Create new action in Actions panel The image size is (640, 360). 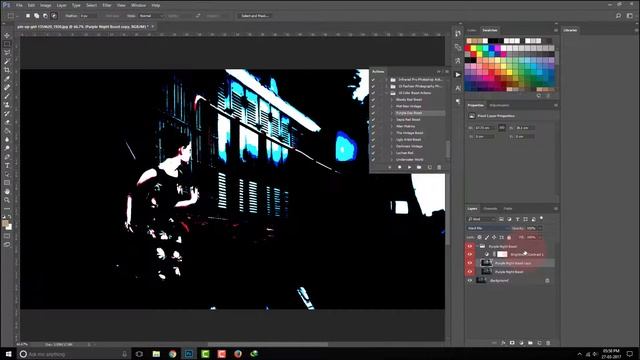429,167
